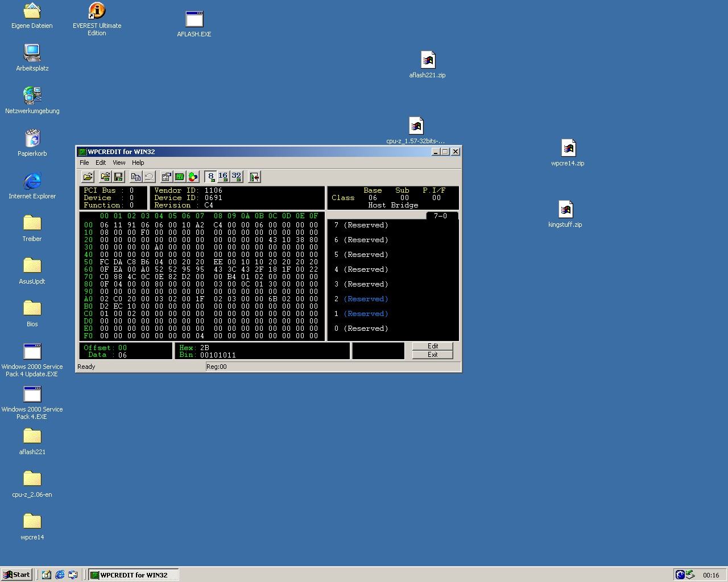Select Windows 2000 Service Pack 4 Update.EXE

point(32,360)
